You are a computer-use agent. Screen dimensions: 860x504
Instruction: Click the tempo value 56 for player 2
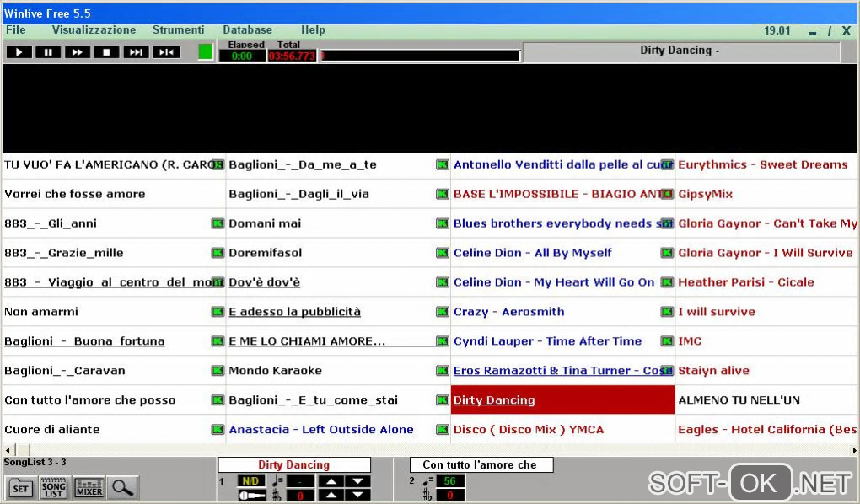449,481
